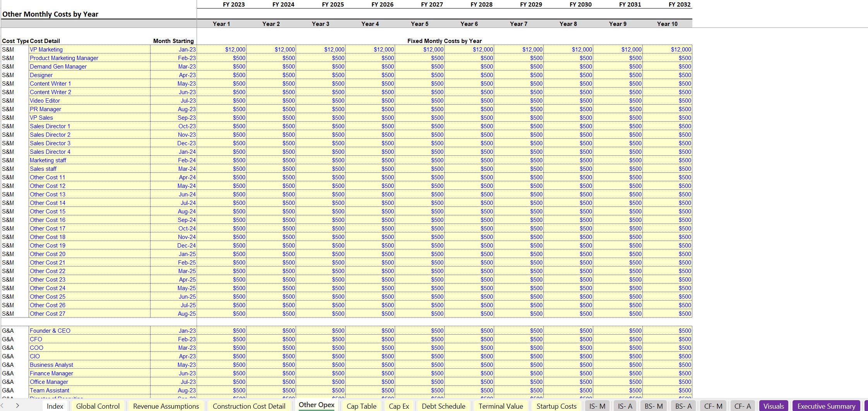
Task: Select the Sales staff cell
Action: pos(89,169)
